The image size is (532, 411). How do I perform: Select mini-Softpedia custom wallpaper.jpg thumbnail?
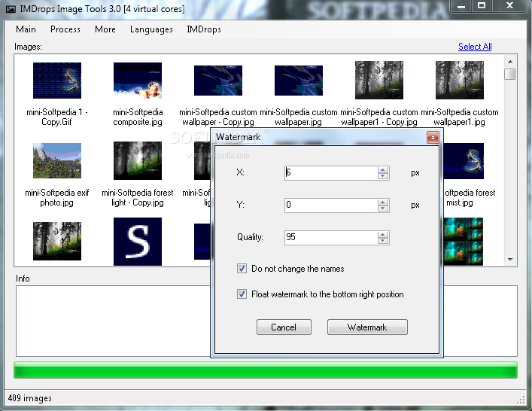pos(299,81)
